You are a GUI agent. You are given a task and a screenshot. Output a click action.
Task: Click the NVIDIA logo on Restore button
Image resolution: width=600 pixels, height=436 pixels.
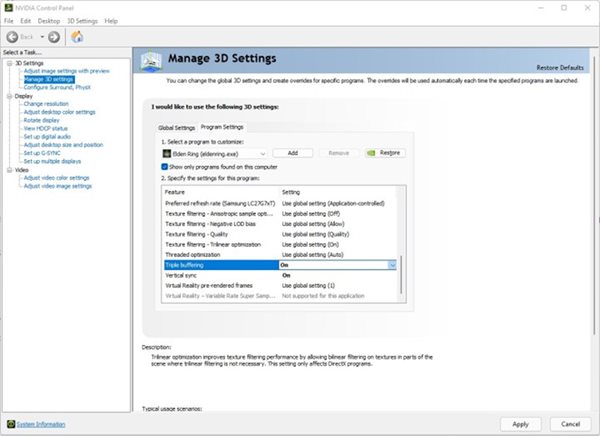coord(371,153)
